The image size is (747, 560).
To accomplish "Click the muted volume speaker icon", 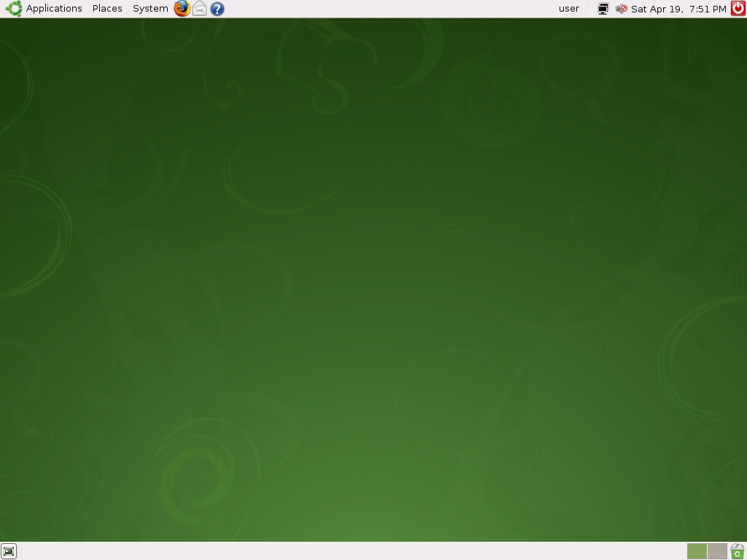I will click(622, 9).
